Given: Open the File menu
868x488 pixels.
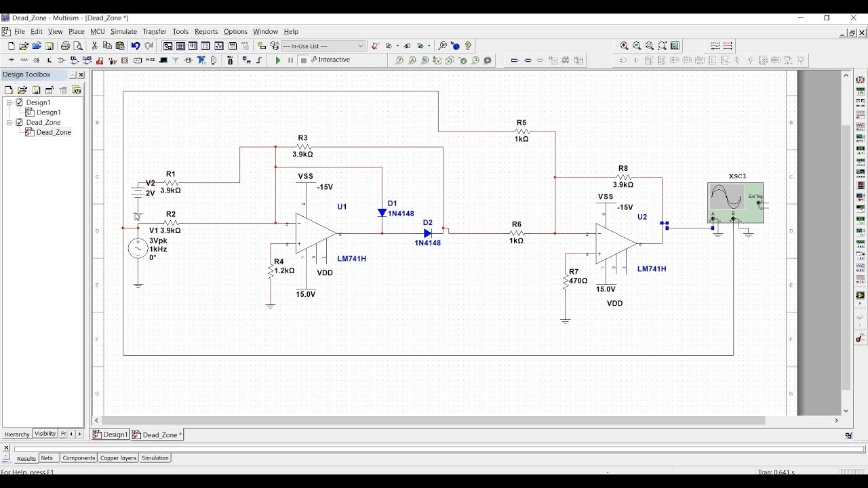Looking at the screenshot, I should [20, 31].
